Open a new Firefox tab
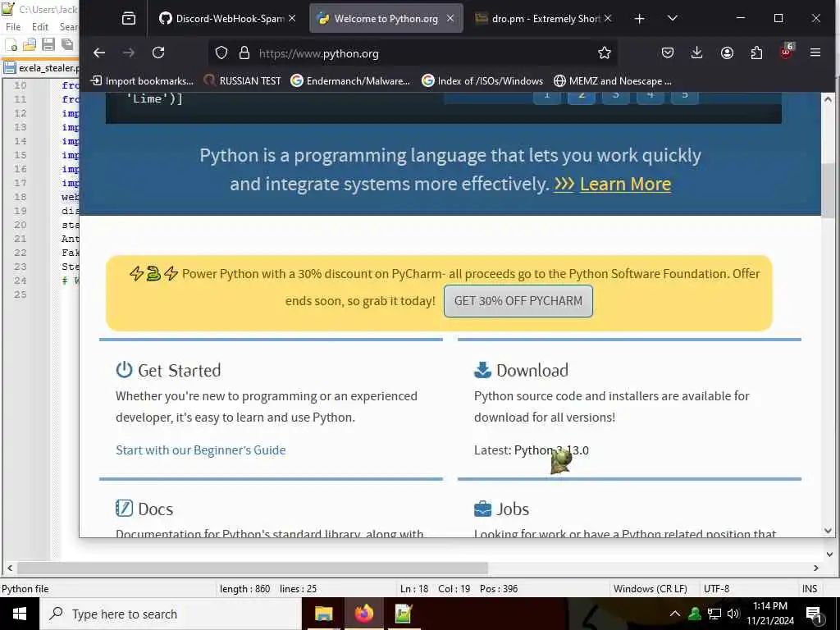Screen dimensions: 840x630 tap(639, 19)
